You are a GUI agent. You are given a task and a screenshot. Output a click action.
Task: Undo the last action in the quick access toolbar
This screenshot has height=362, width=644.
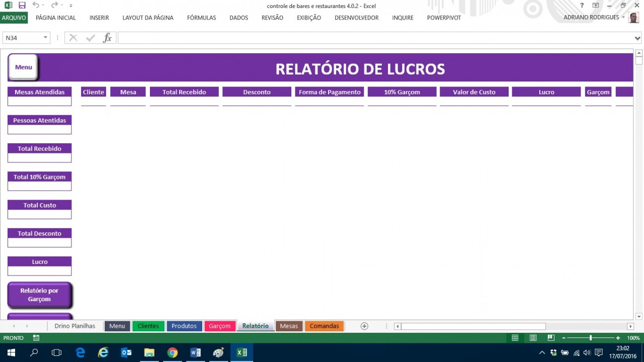[x=35, y=6]
